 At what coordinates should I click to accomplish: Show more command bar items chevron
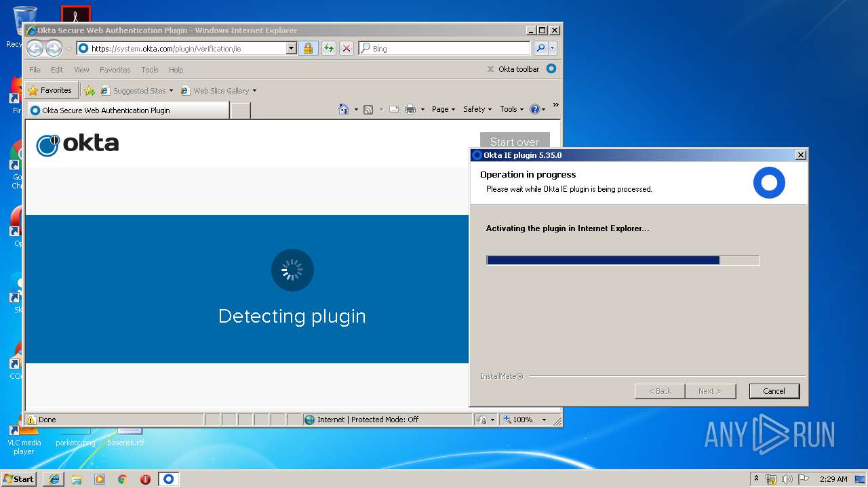coord(556,105)
